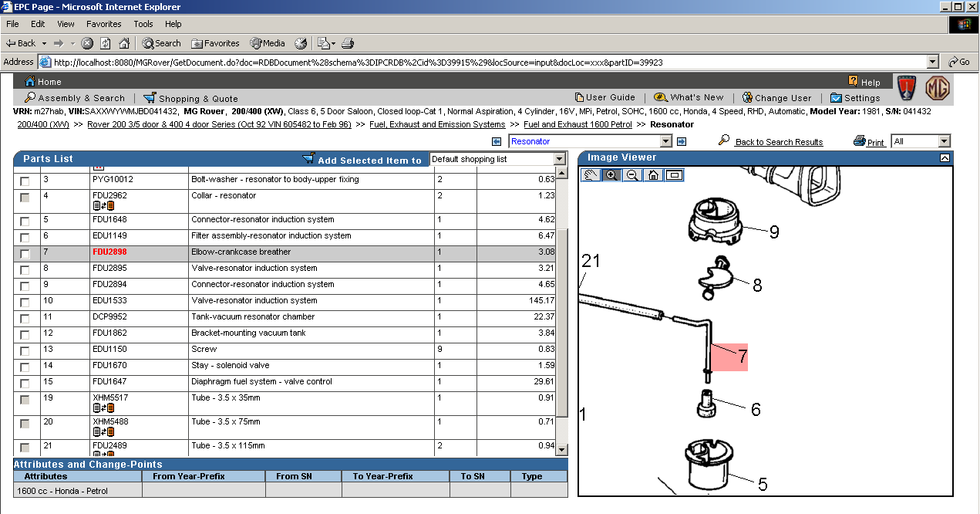Click the supersession icon under FDU2962
Image resolution: width=980 pixels, height=514 pixels.
[103, 206]
